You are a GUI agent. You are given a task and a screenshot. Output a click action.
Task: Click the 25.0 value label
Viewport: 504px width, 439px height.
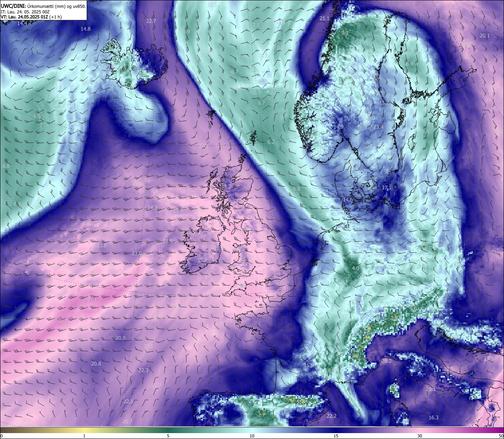pyautogui.click(x=178, y=210)
